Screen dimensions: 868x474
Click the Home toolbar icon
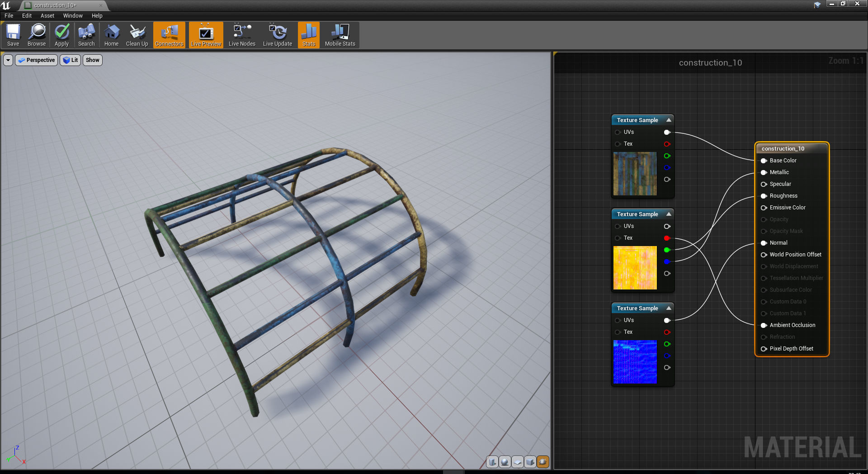coord(111,35)
